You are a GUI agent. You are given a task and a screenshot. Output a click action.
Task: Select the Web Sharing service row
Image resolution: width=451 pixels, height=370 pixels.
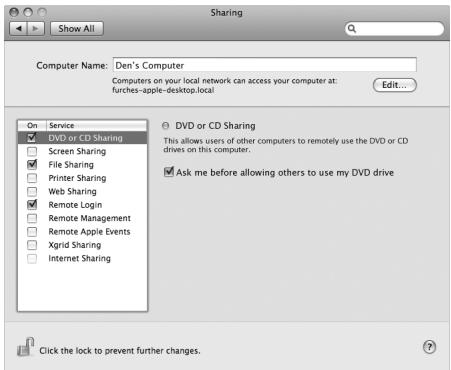point(82,191)
